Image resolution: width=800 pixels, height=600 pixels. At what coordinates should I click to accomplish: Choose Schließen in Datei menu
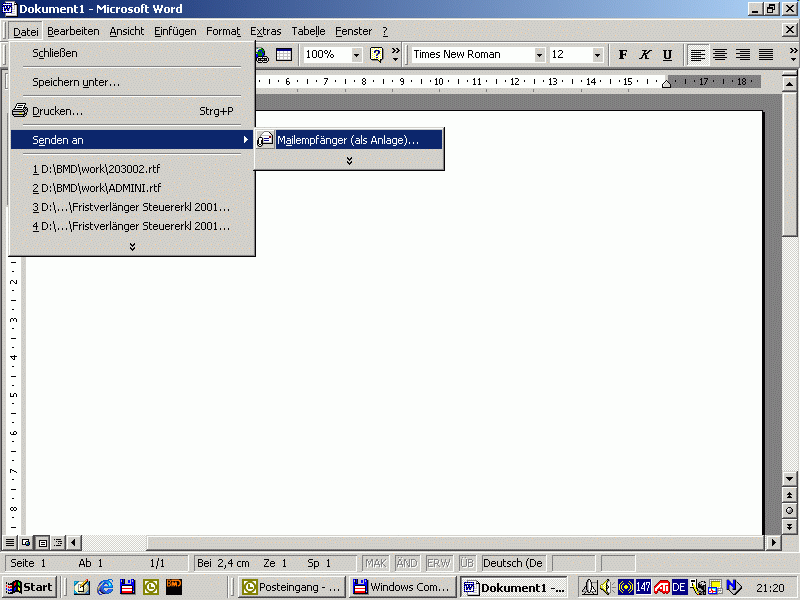(132, 53)
